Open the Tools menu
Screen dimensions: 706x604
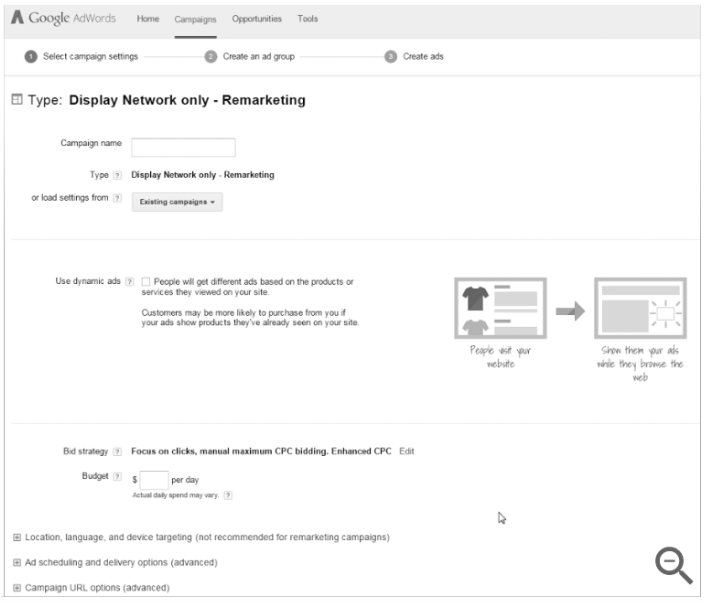pyautogui.click(x=307, y=19)
